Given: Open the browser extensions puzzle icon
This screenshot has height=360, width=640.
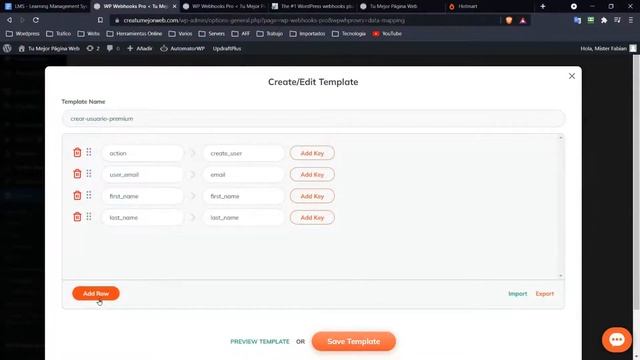Looking at the screenshot, I should click(604, 20).
